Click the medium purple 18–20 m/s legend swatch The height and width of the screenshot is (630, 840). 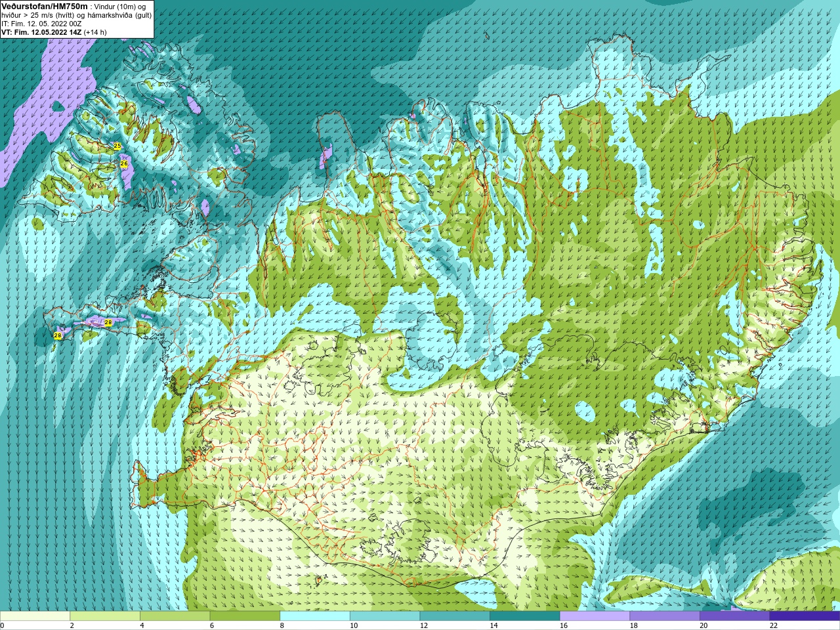[665, 616]
